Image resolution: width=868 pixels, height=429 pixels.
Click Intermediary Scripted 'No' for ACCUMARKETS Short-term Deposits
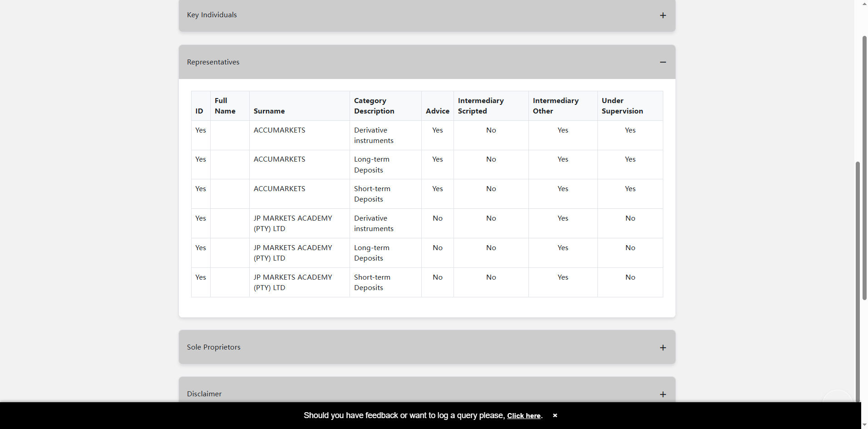[491, 189]
